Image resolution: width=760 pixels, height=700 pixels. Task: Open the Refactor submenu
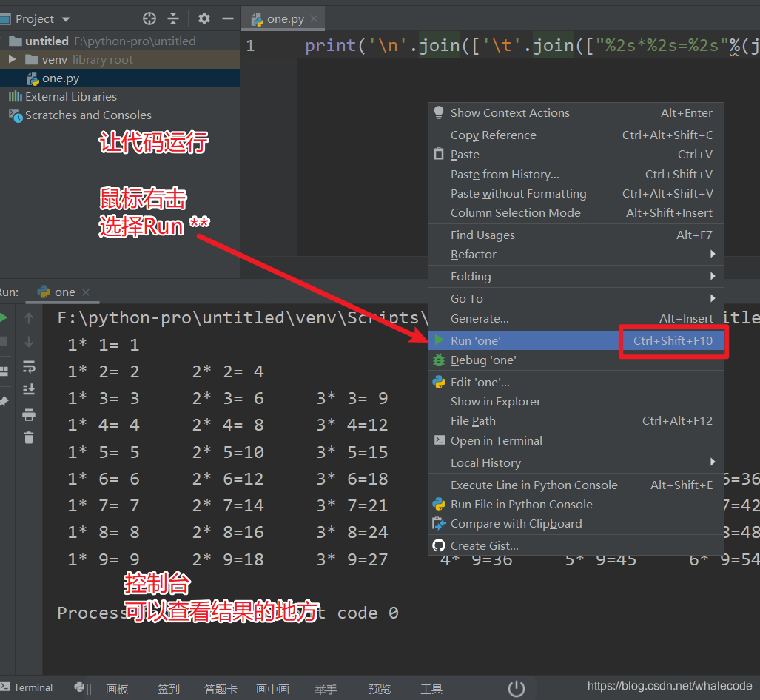[x=576, y=255]
